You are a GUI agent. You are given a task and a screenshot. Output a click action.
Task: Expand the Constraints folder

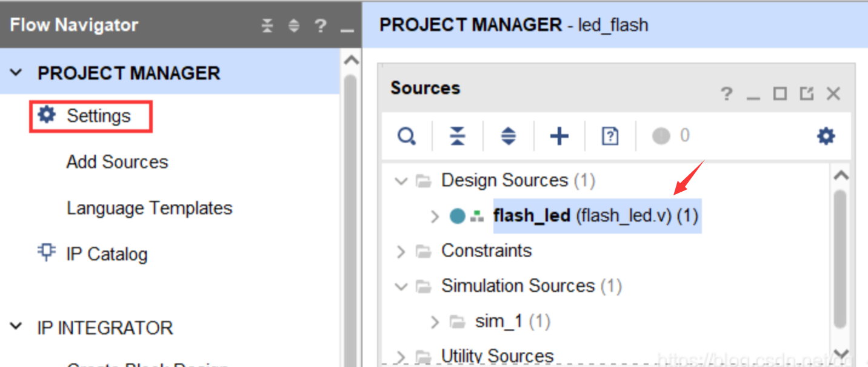tap(401, 251)
